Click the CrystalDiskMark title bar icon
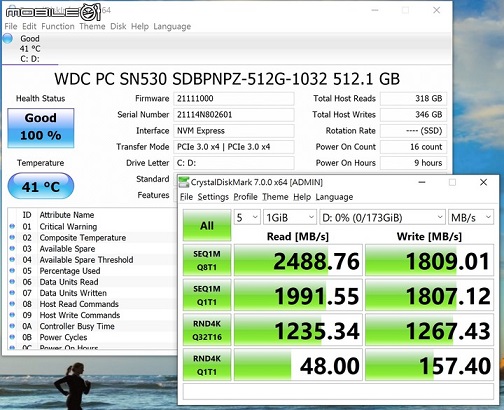This screenshot has width=504, height=410. click(x=183, y=182)
